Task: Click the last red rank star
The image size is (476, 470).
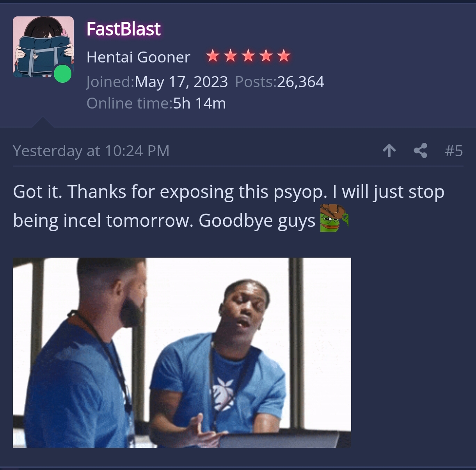Action: (284, 56)
